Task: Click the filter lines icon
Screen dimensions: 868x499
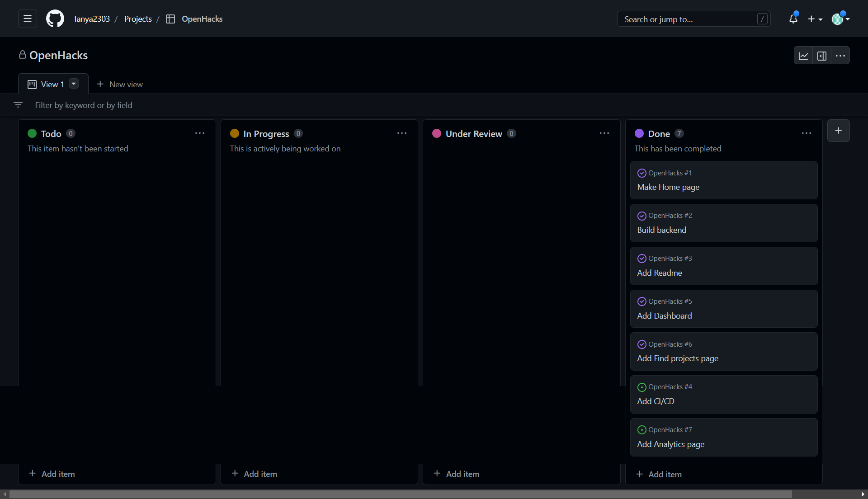Action: [x=18, y=105]
